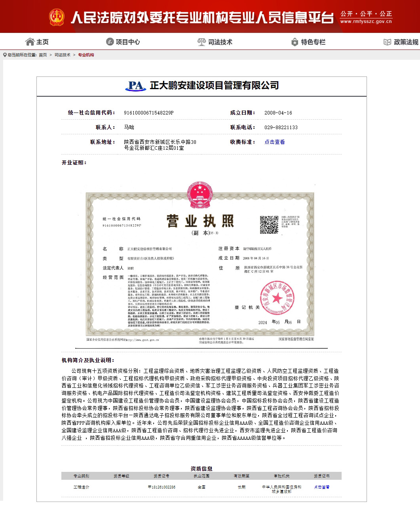Click the 资质证号 column header

(x=162, y=476)
